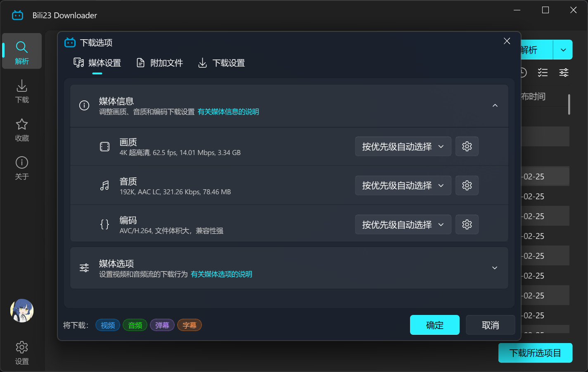This screenshot has height=372, width=588.
Task: Open the 收藏 favorites page
Action: (22, 130)
